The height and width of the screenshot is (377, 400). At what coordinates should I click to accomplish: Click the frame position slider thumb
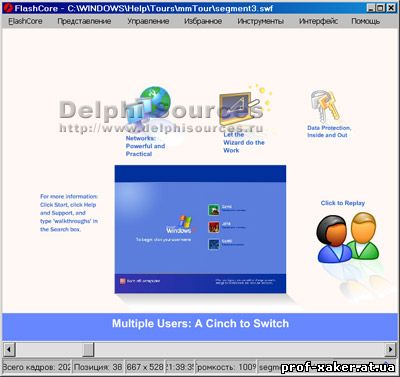tap(89, 350)
